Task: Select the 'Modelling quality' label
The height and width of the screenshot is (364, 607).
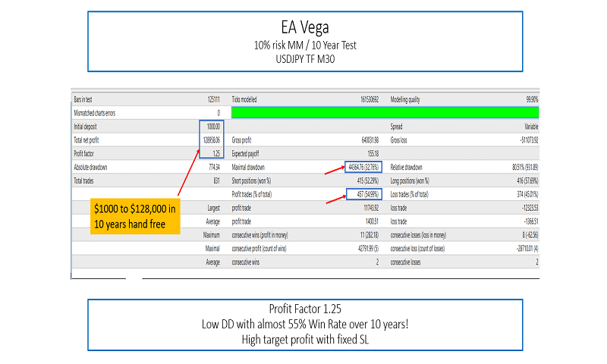Action: coord(405,99)
